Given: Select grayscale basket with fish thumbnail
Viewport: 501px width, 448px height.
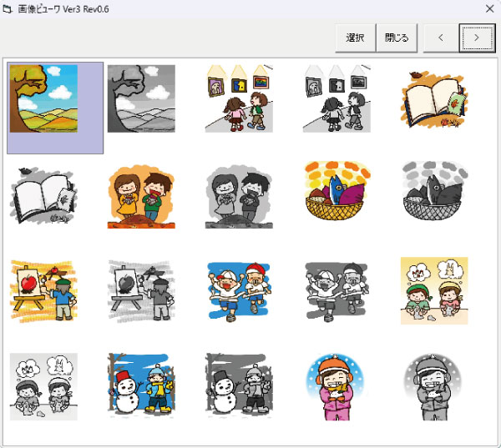Looking at the screenshot, I should pos(434,194).
